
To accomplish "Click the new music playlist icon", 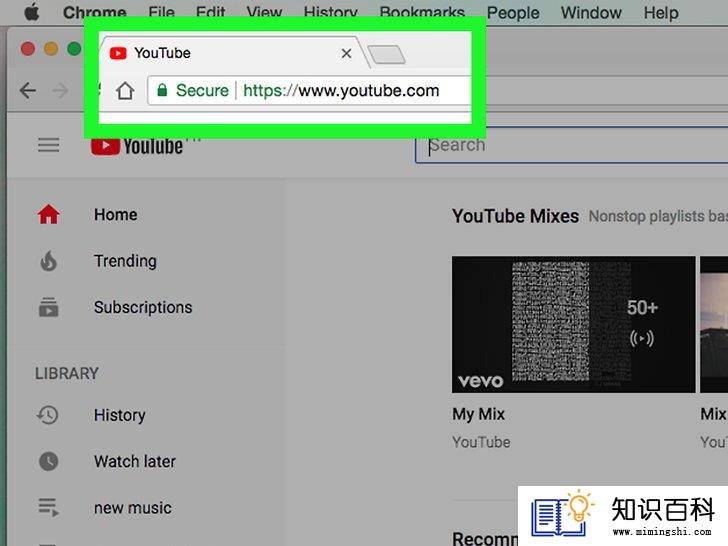I will pyautogui.click(x=48, y=507).
